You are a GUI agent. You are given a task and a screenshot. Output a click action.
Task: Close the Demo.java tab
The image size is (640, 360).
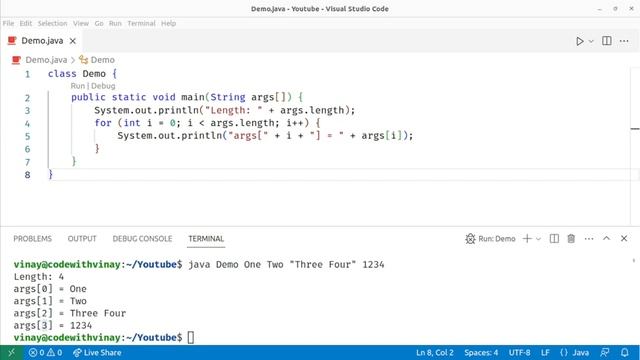(73, 41)
